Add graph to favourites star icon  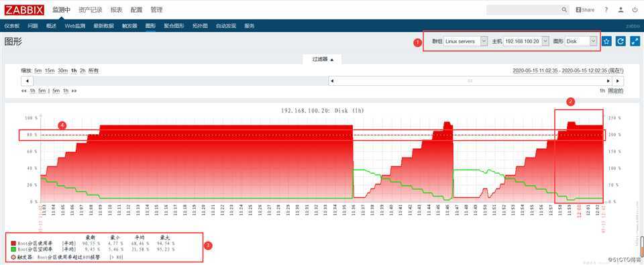pyautogui.click(x=606, y=42)
